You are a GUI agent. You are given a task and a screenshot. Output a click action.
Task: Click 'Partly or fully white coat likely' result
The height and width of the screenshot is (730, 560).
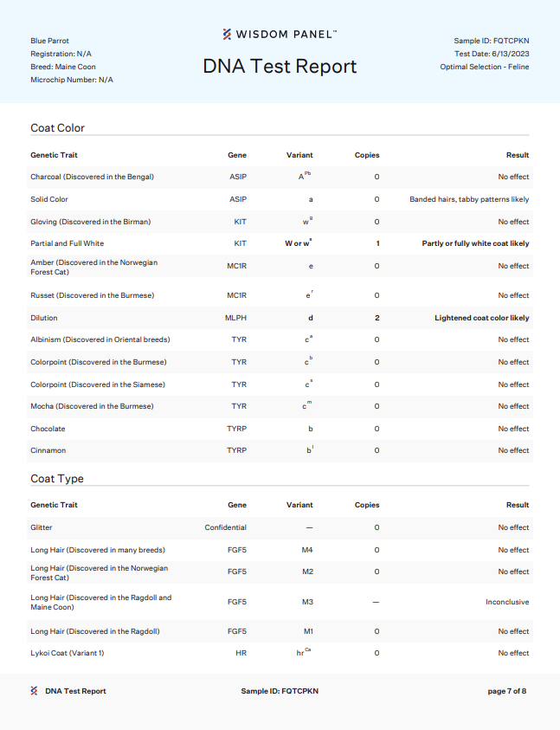[x=476, y=243]
